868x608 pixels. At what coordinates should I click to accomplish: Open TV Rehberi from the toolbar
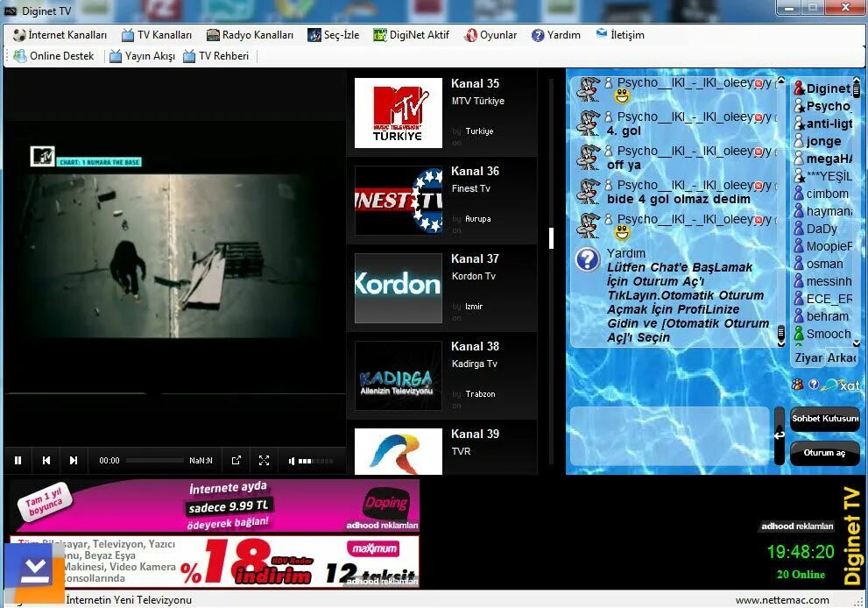click(x=215, y=56)
